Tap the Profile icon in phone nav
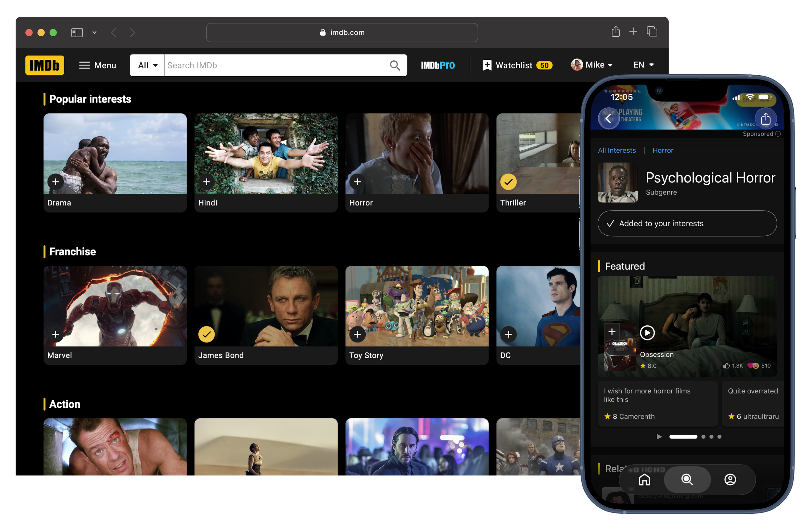This screenshot has height=531, width=812. pyautogui.click(x=730, y=479)
